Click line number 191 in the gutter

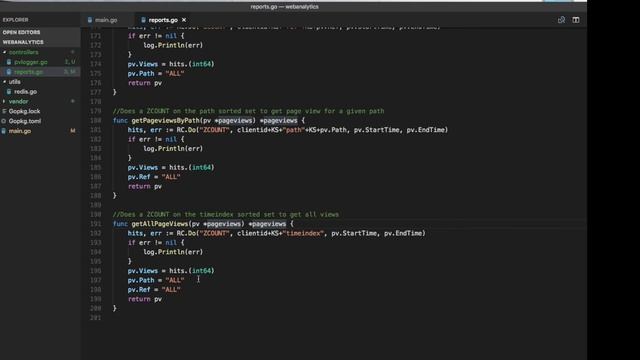pos(96,224)
